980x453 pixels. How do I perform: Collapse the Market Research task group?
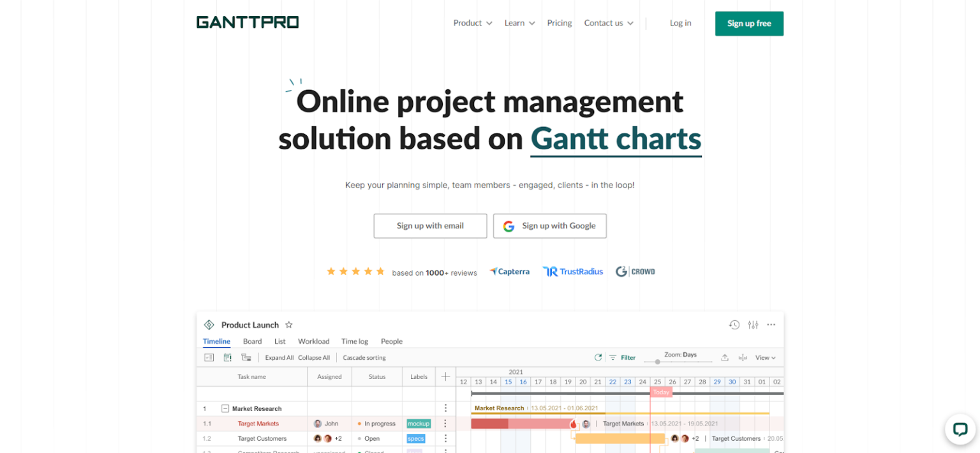(226, 408)
